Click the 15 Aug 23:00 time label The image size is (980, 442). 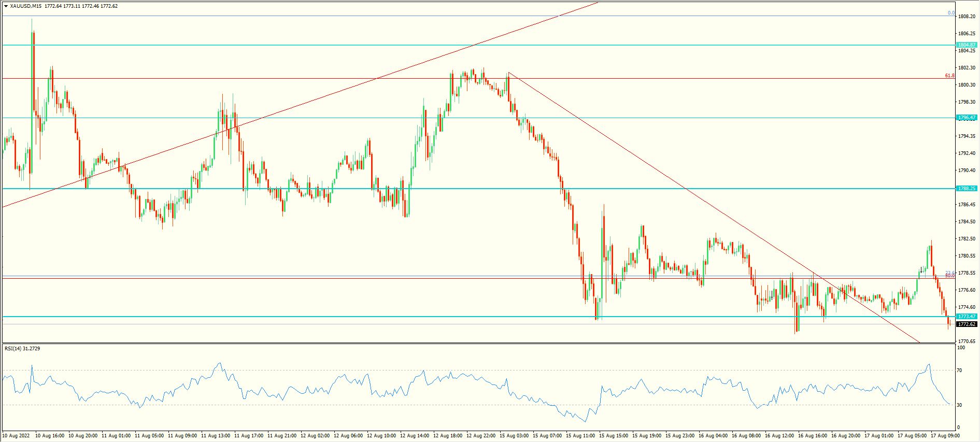pos(680,436)
